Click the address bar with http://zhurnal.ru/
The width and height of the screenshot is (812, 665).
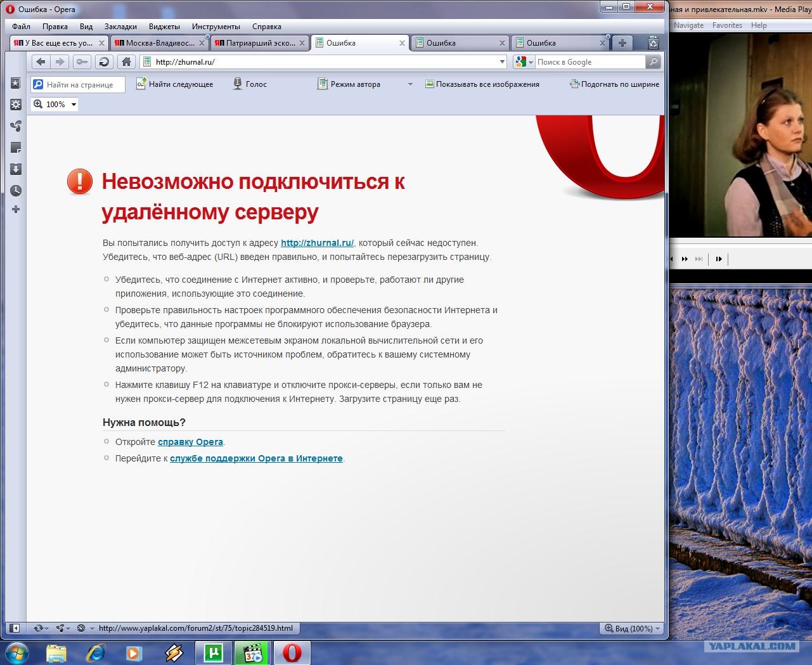323,61
